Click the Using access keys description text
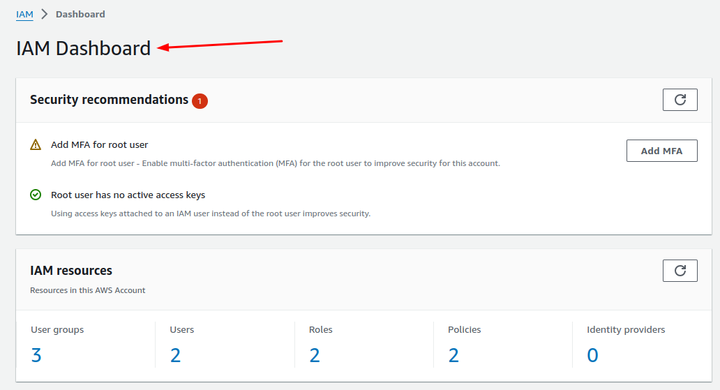The image size is (720, 390). click(210, 213)
